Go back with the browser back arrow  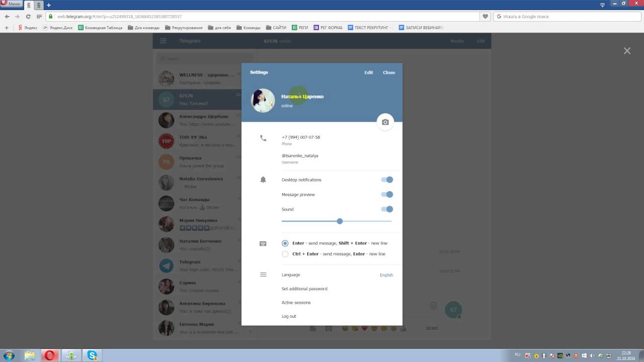point(7,17)
